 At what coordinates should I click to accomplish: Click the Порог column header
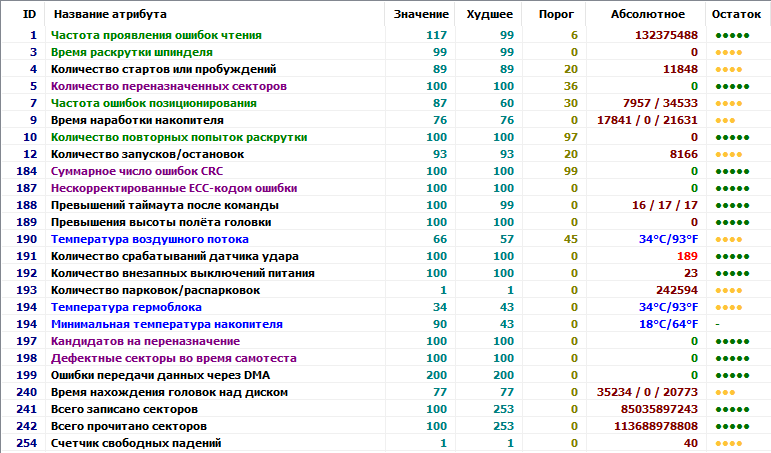tap(556, 14)
